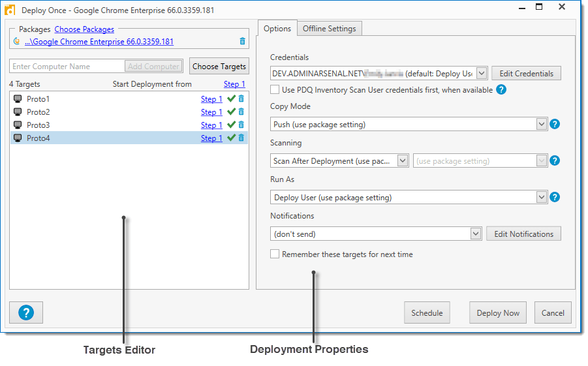Open help for Scanning
This screenshot has height=366, width=588.
click(x=555, y=160)
